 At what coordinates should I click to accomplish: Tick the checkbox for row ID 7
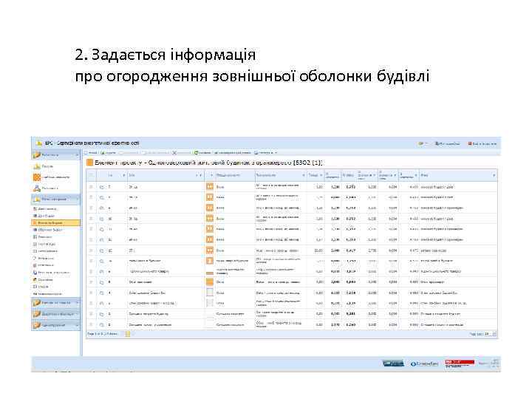tap(91, 187)
